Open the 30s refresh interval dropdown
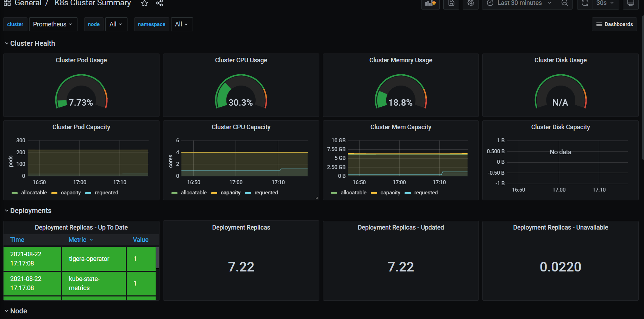 [605, 3]
